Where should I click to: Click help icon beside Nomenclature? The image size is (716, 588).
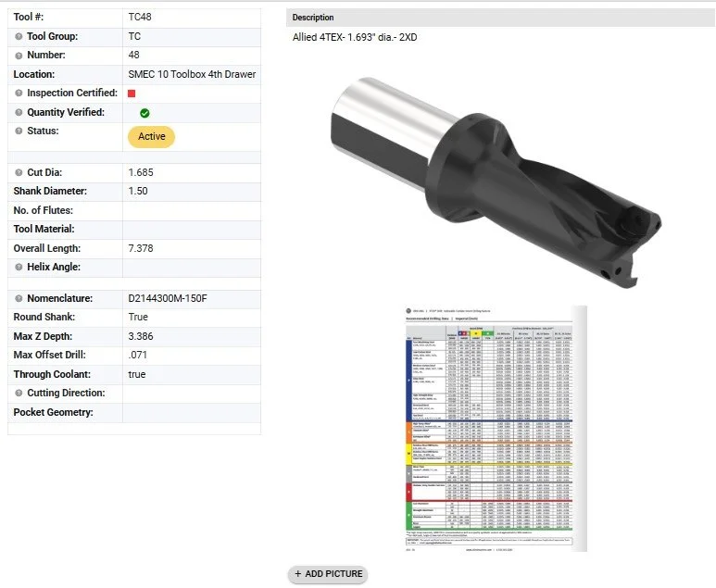(x=19, y=298)
